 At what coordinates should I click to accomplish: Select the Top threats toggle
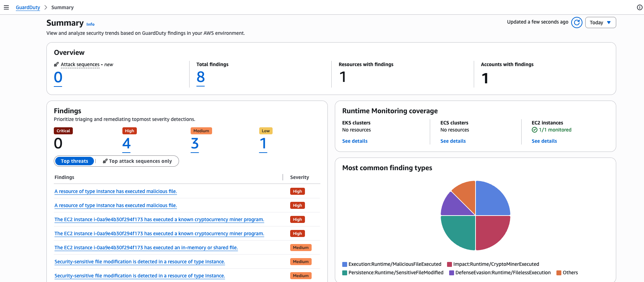coord(74,161)
